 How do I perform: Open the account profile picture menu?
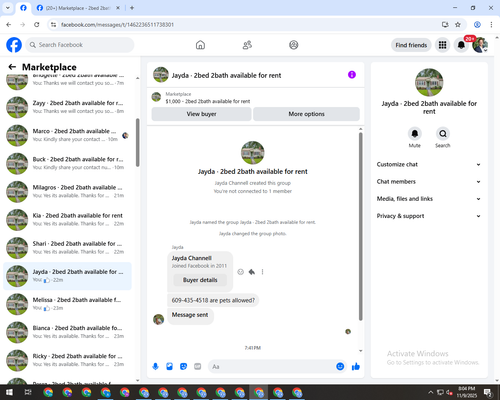[x=480, y=45]
